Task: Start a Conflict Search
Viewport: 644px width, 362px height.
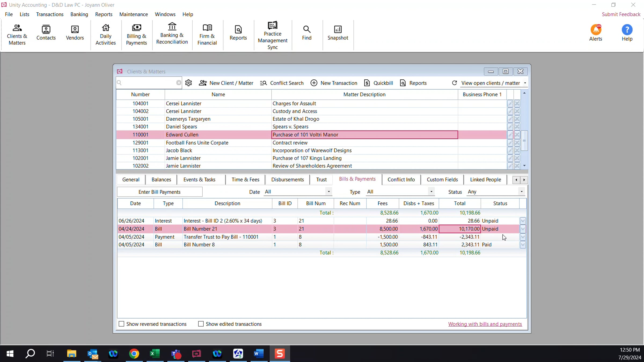Action: tap(281, 83)
